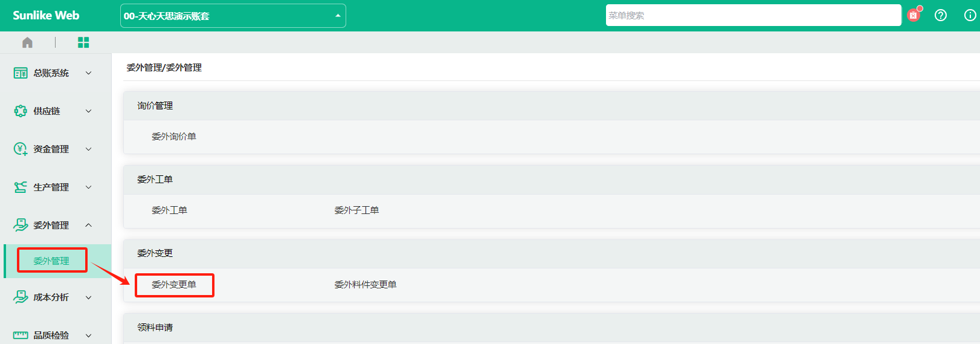Select 品质检验 in the sidebar
The image size is (980, 344).
click(x=51, y=336)
